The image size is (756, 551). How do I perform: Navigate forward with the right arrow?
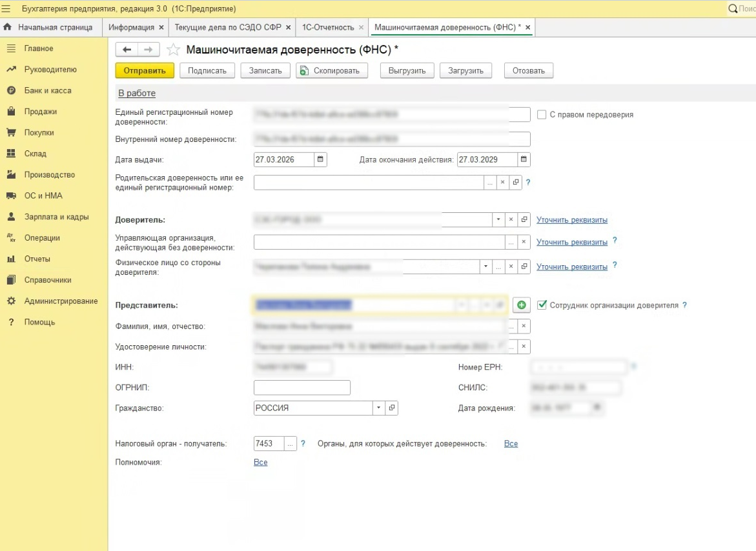[148, 49]
